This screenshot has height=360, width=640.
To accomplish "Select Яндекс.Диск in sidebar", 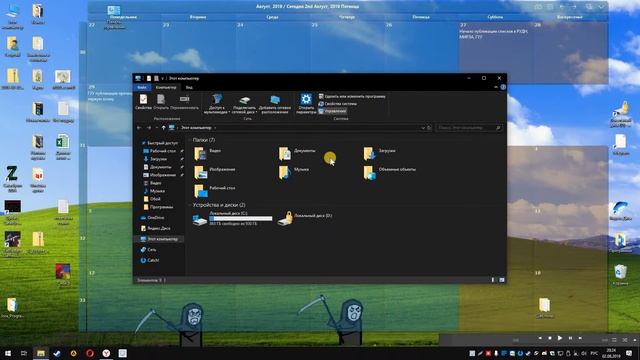I will (x=156, y=228).
